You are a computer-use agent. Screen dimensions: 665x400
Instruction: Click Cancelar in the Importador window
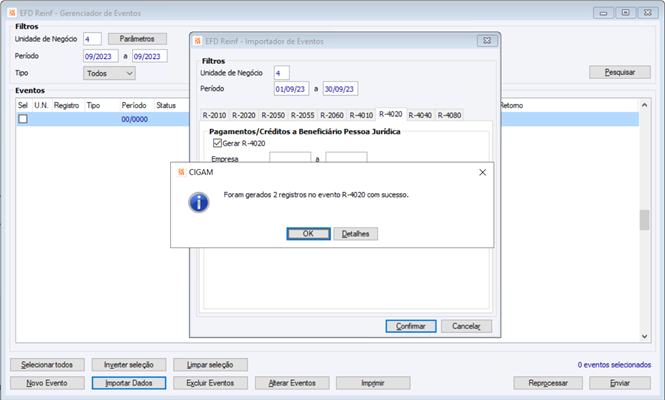click(467, 326)
